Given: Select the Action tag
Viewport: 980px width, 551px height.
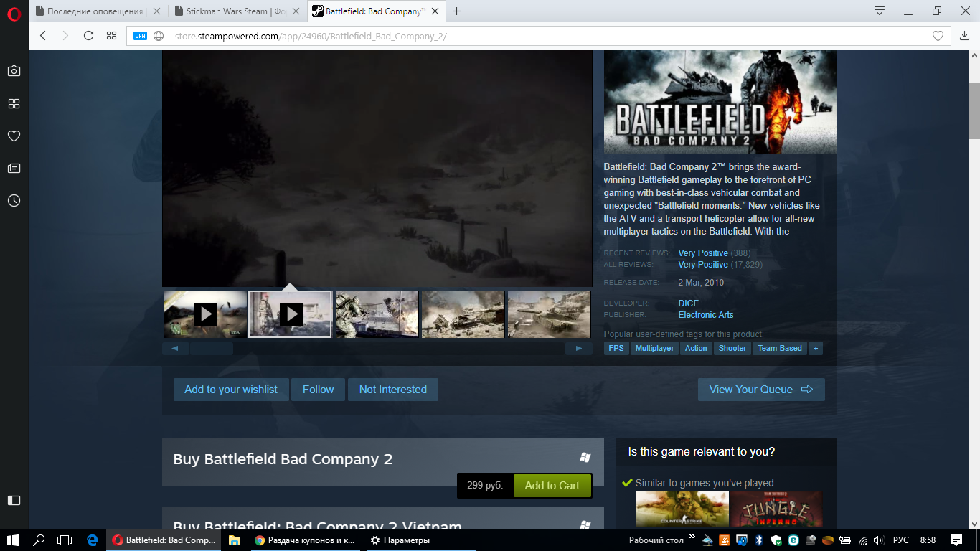Looking at the screenshot, I should (x=696, y=348).
